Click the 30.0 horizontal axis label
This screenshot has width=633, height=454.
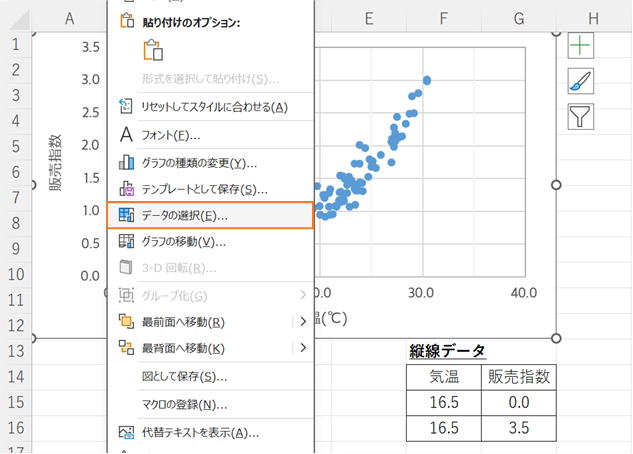tap(421, 293)
